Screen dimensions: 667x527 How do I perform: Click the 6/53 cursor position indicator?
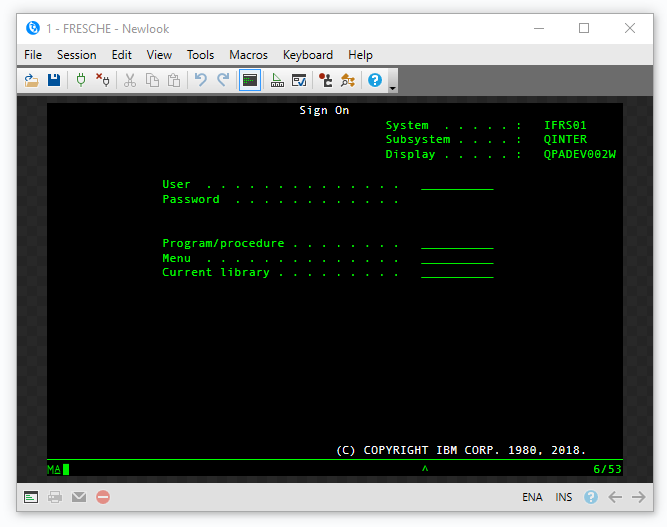607,469
